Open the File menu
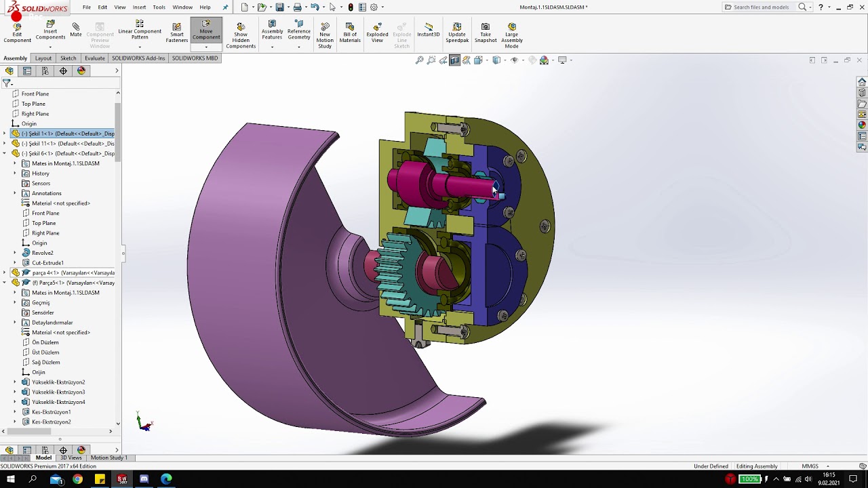868x488 pixels. tap(87, 7)
